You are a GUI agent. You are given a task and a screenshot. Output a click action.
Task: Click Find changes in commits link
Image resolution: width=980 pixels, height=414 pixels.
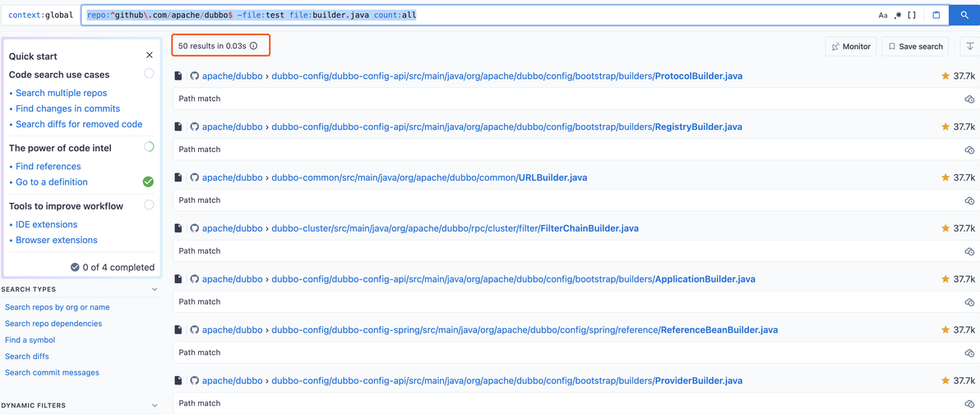coord(67,108)
